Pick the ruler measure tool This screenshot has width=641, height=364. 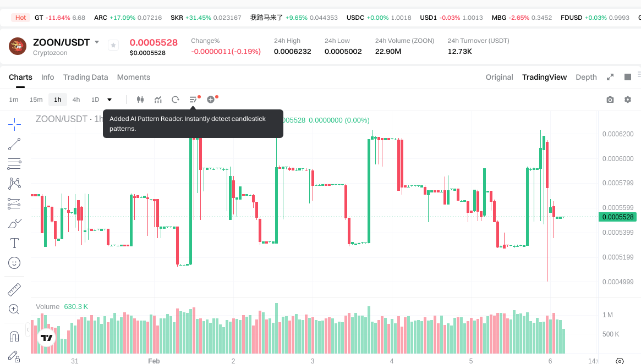pyautogui.click(x=14, y=289)
